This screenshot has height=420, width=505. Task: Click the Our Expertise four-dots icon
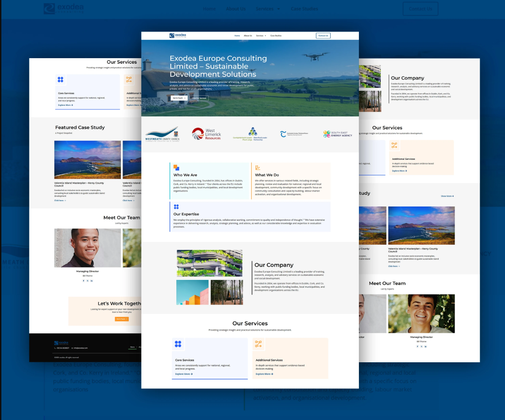pyautogui.click(x=176, y=207)
